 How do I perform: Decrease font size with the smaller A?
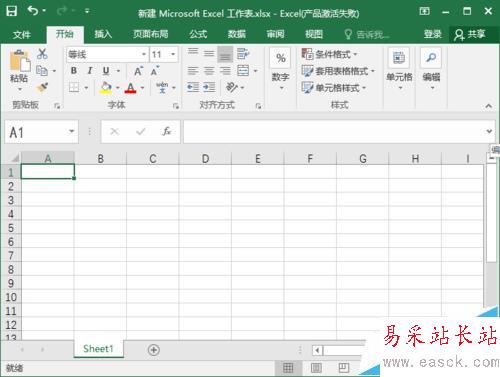(155, 71)
